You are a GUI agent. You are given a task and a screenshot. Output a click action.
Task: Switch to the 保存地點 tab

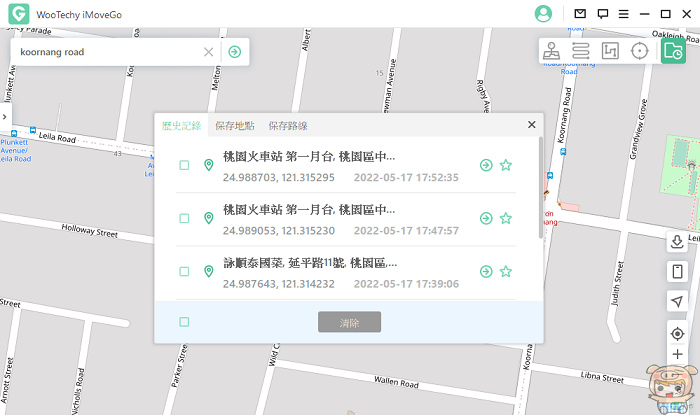click(x=234, y=125)
